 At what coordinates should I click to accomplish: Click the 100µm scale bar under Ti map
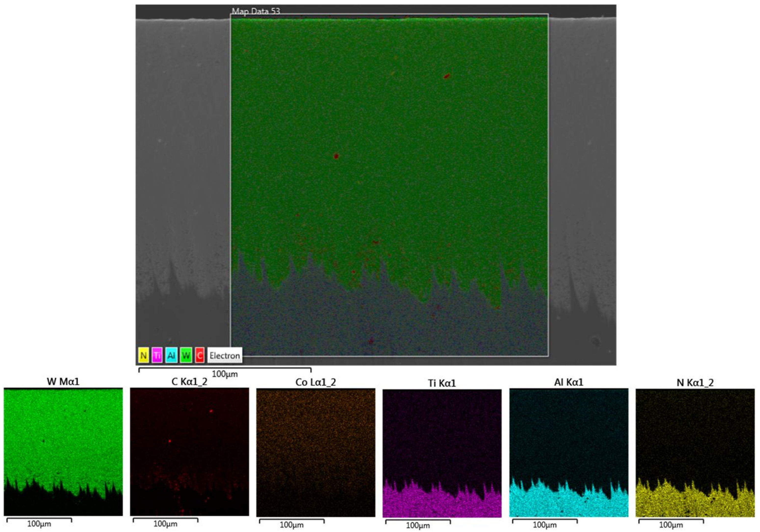point(418,523)
